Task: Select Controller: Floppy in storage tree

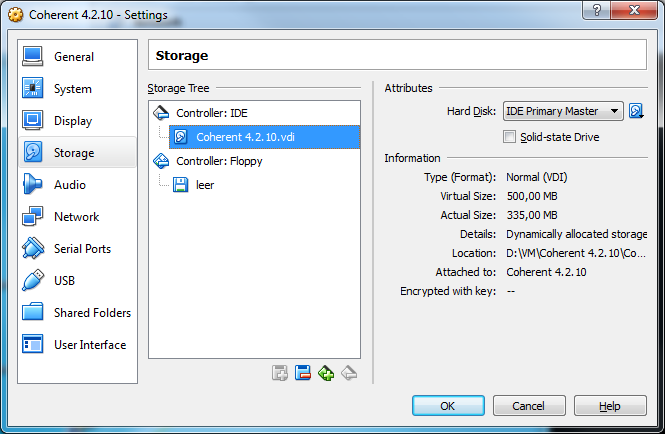Action: click(220, 161)
